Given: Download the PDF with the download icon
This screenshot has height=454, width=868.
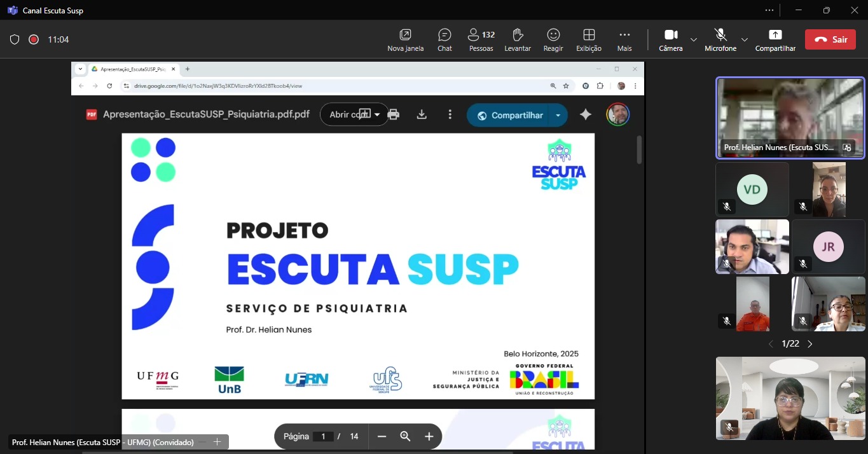Looking at the screenshot, I should (x=421, y=114).
